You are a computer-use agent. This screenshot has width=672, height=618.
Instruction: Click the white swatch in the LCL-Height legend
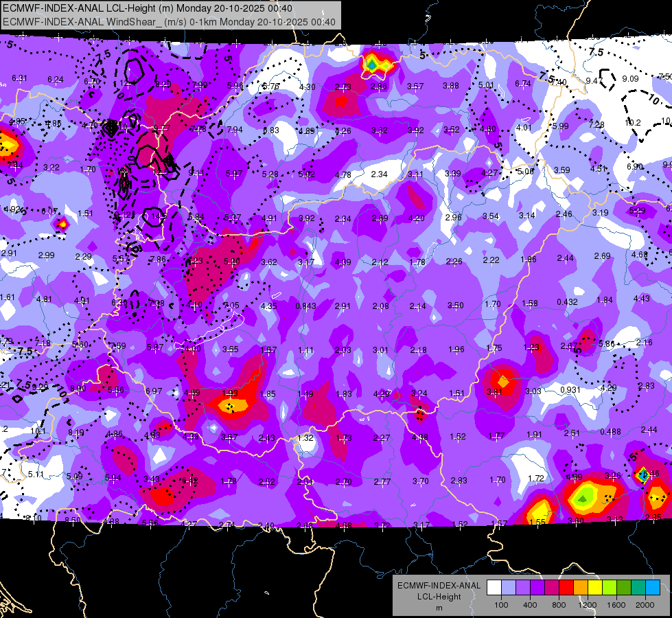point(494,588)
